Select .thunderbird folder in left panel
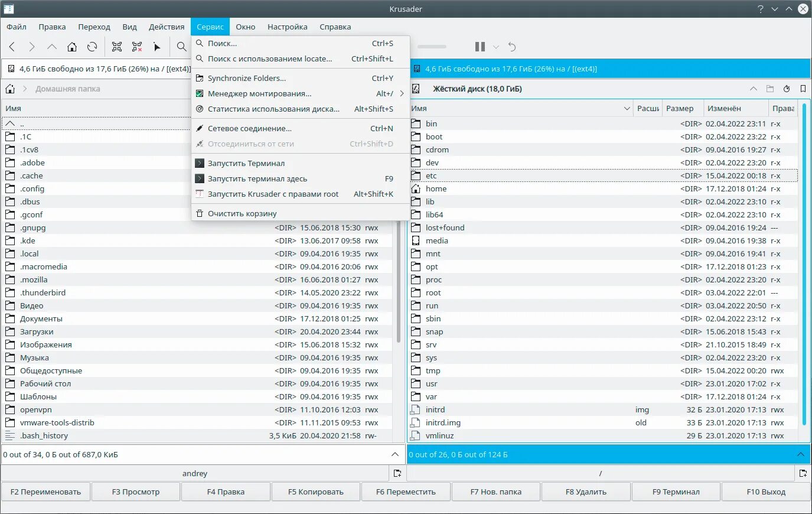 coord(197,292)
